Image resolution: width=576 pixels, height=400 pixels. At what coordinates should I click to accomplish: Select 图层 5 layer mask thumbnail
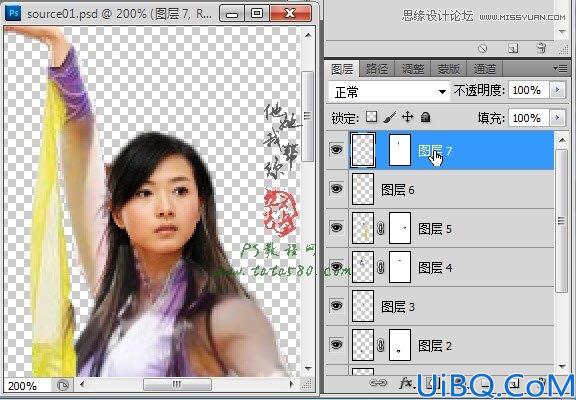point(400,228)
